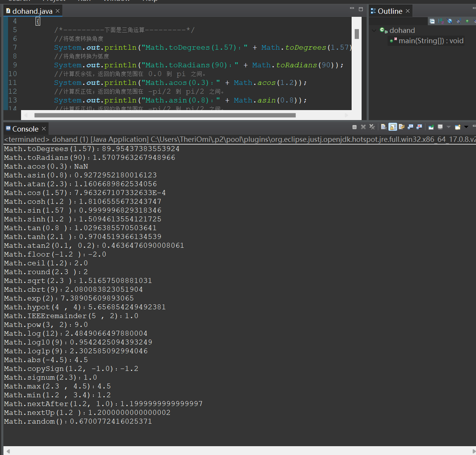Open the Open Console dropdown arrow
The width and height of the screenshot is (476, 455).
(x=466, y=127)
